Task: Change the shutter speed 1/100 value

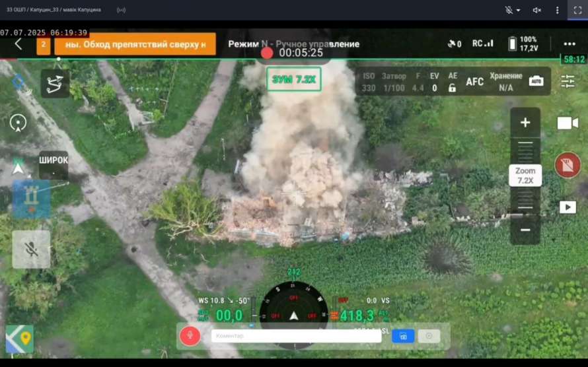Action: (x=394, y=82)
